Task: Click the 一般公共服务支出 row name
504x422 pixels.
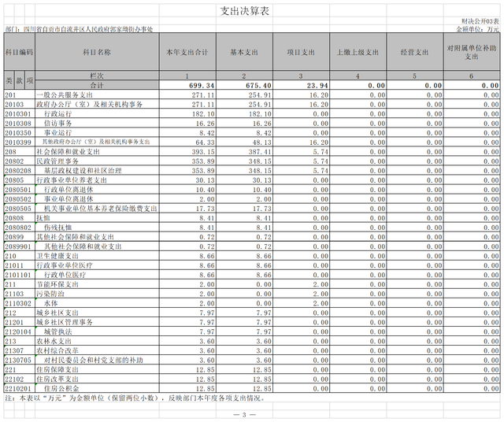Action: pos(65,94)
